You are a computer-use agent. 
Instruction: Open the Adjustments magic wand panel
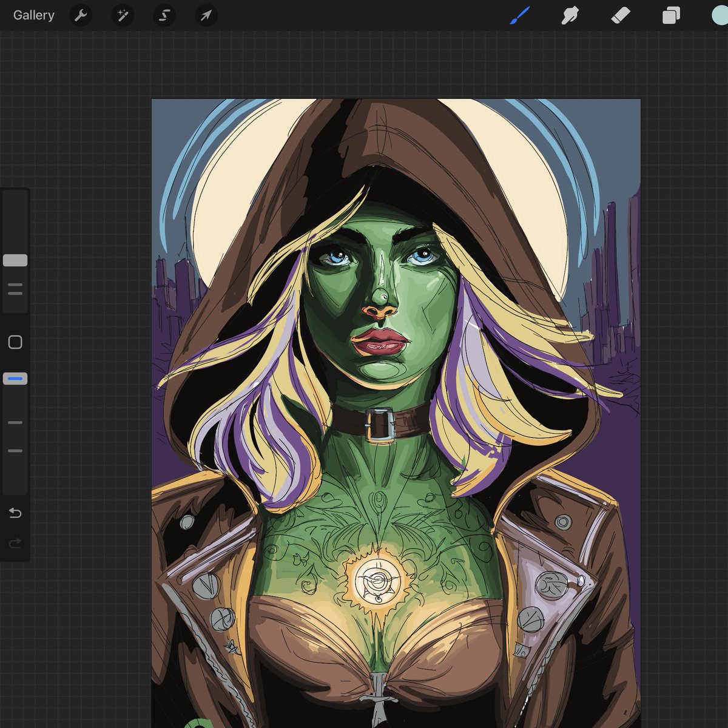pos(123,16)
